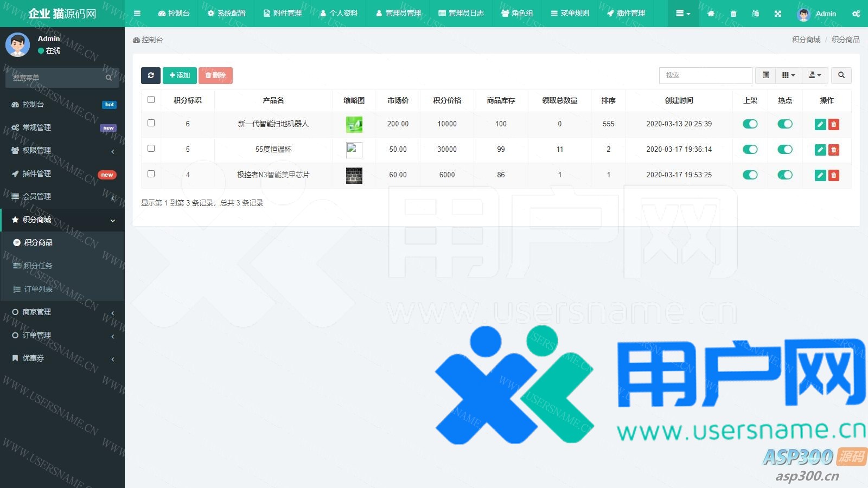Toggle fullscreen using the expand icon
The height and width of the screenshot is (488, 868).
pos(778,14)
